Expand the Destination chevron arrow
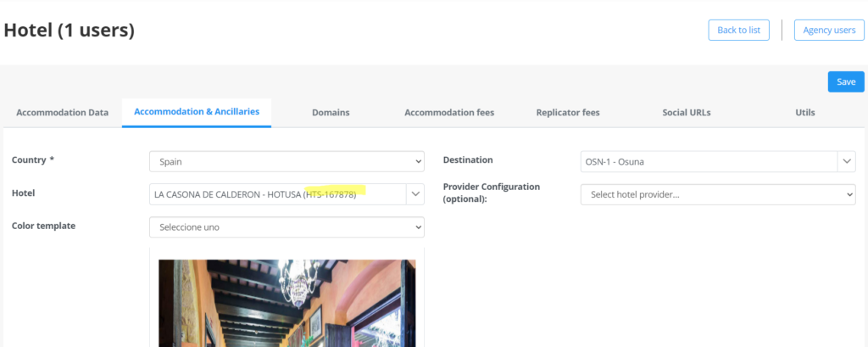Screen dimensions: 868x347 pos(846,161)
